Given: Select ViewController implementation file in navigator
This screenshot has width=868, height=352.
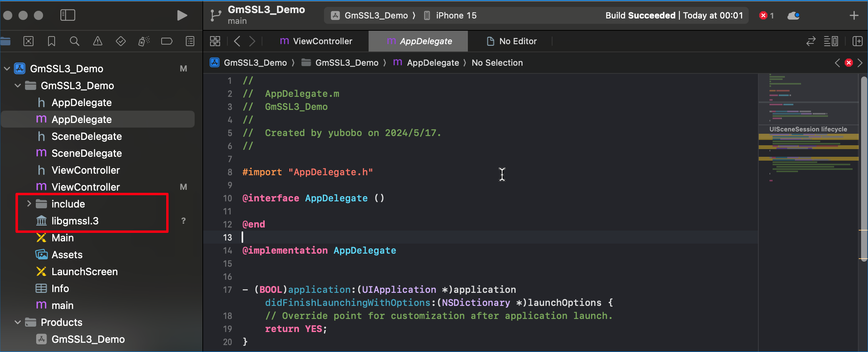Looking at the screenshot, I should pyautogui.click(x=85, y=187).
